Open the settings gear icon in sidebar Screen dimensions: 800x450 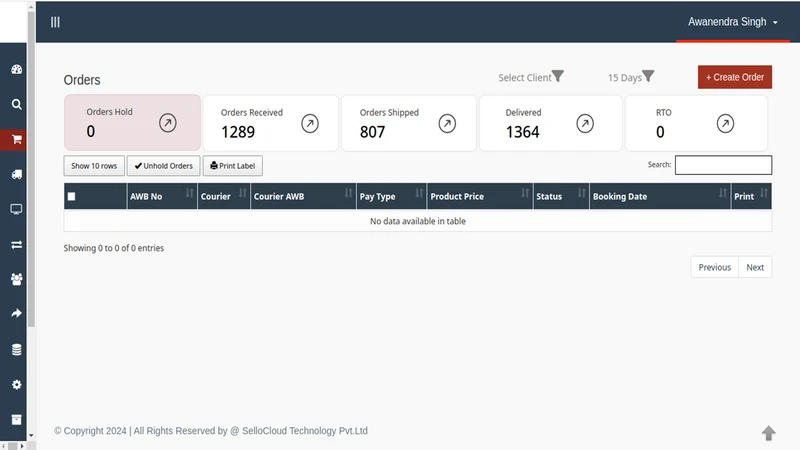[x=16, y=385]
